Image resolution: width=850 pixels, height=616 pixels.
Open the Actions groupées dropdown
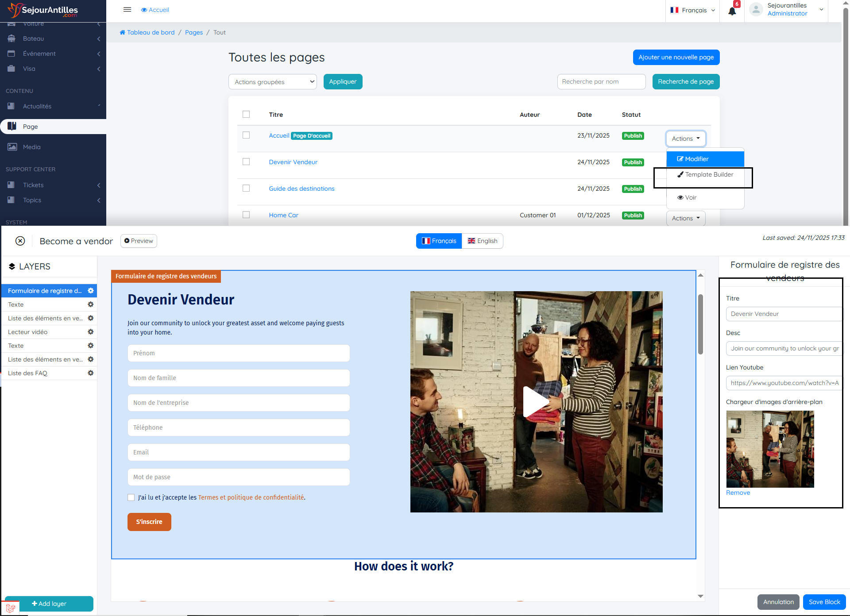pyautogui.click(x=272, y=82)
